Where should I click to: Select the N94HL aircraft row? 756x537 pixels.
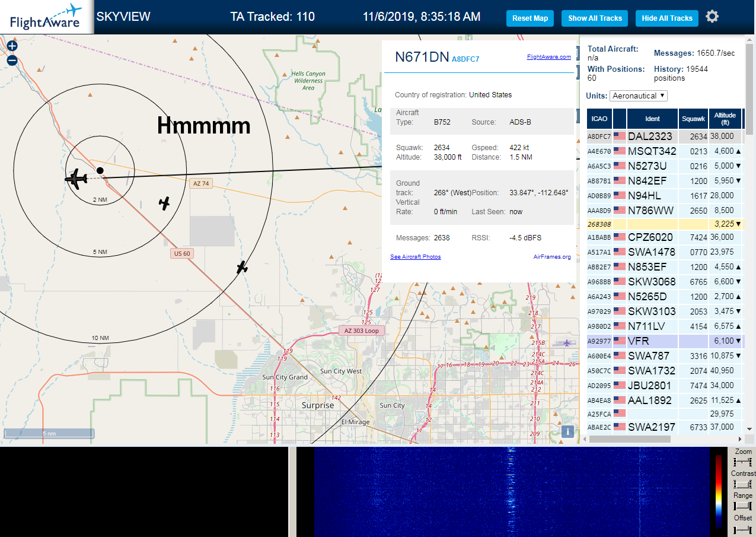pos(665,195)
